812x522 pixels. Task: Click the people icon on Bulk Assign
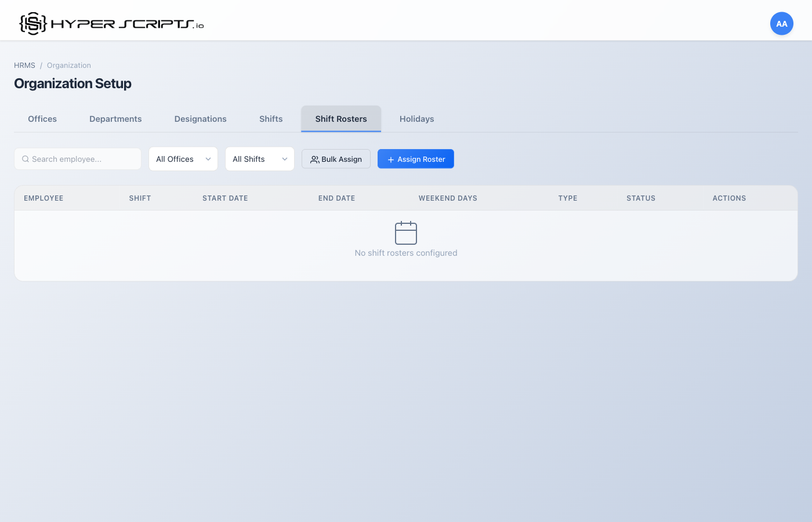(x=315, y=158)
